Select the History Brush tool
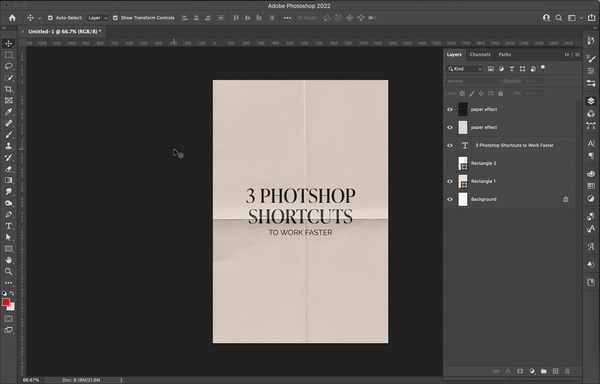This screenshot has width=600, height=384. 8,158
